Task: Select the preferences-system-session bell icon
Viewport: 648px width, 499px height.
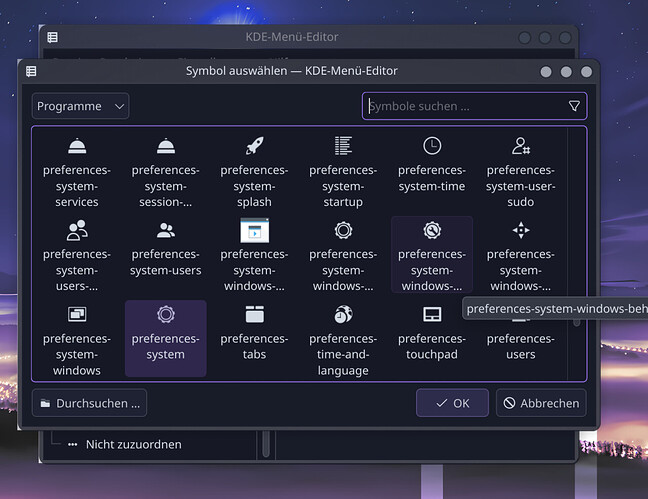Action: 166,146
